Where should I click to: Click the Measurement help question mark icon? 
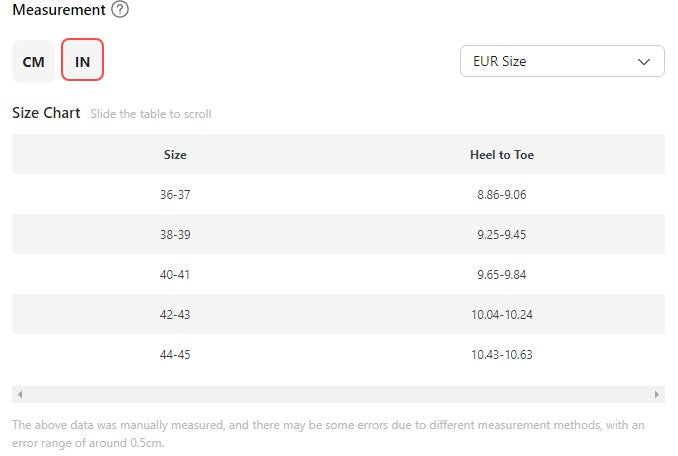click(x=120, y=10)
